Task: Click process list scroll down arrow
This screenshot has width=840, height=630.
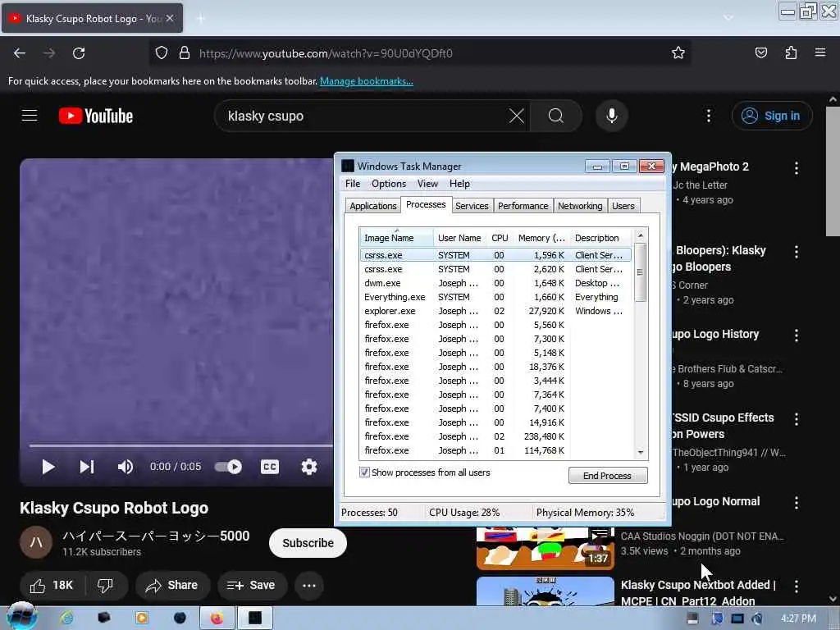Action: pos(641,453)
